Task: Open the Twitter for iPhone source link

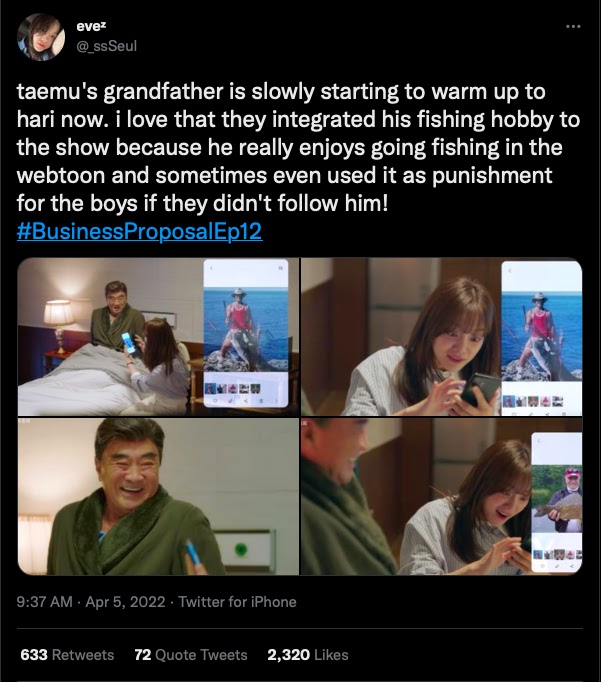Action: [237, 602]
